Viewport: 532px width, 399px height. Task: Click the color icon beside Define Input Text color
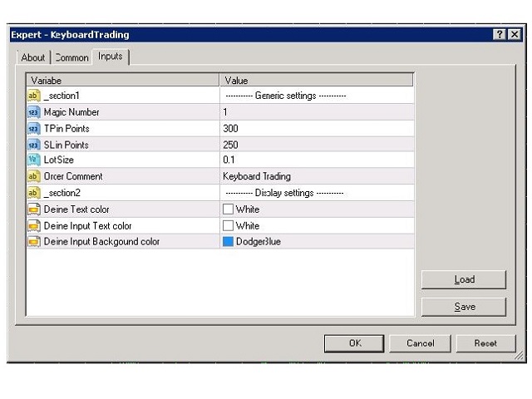[x=33, y=225]
